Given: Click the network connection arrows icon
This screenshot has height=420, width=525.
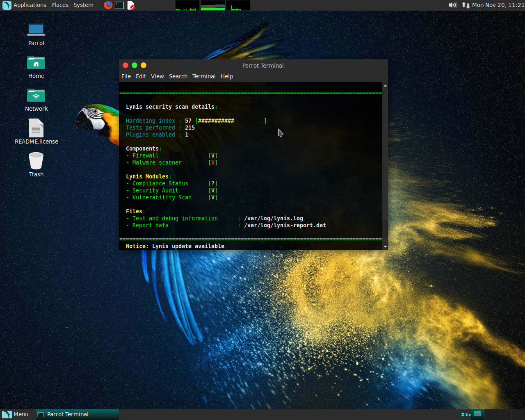Looking at the screenshot, I should [x=466, y=5].
